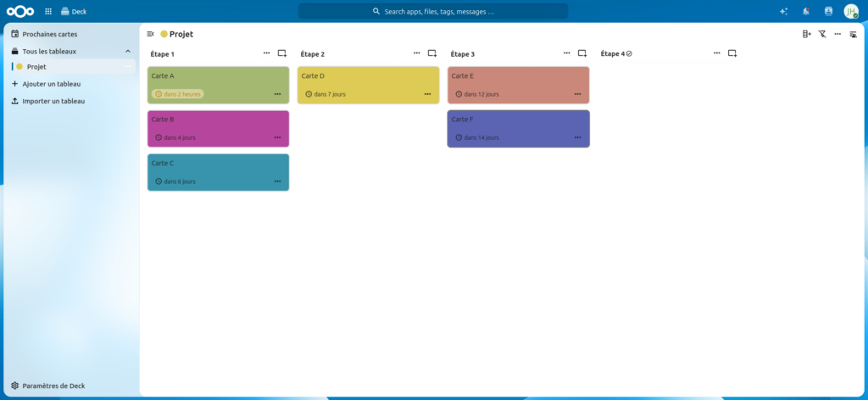Click the Étape 4 list title
The image size is (868, 400).
point(612,54)
